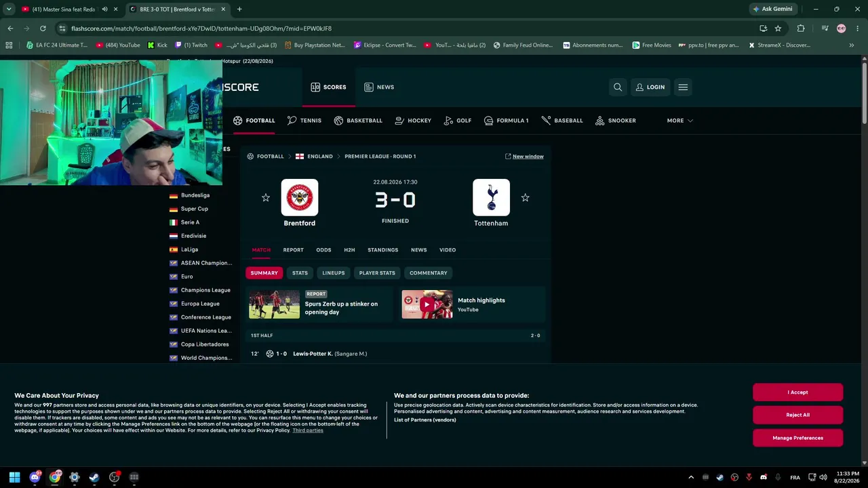Switch to the Hockey sport tab
The width and height of the screenshot is (868, 488).
coord(413,121)
